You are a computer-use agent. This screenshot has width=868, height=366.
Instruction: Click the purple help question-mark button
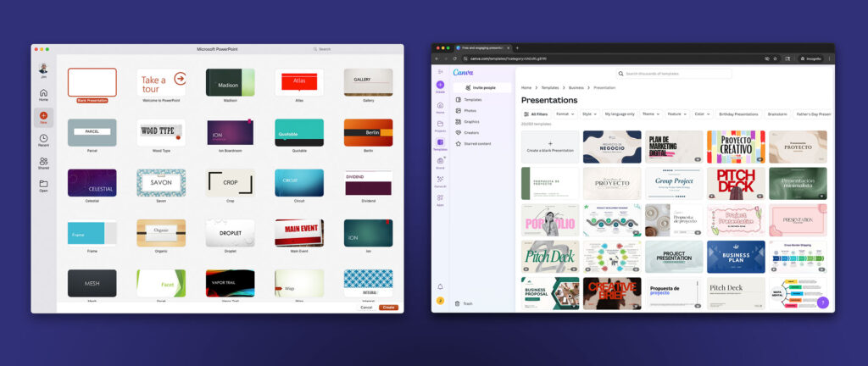822,302
